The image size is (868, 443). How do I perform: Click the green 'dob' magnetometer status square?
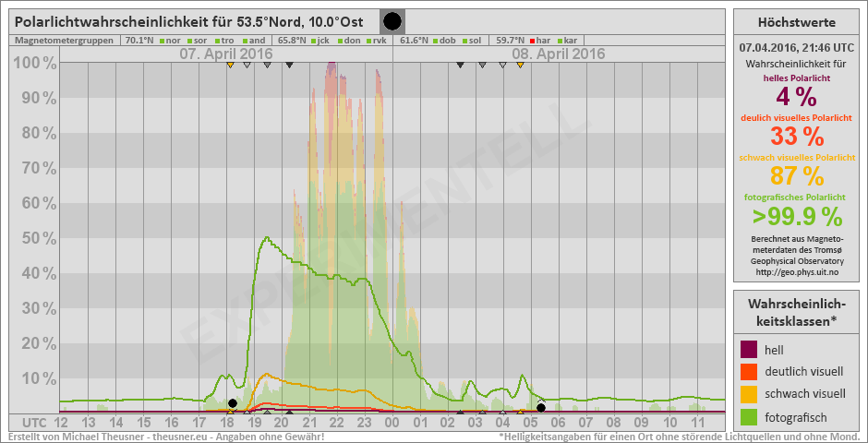[435, 41]
